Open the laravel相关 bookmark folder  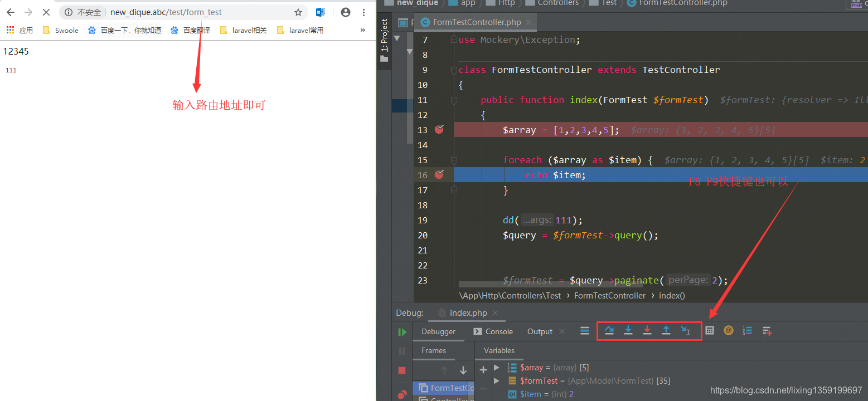pyautogui.click(x=244, y=30)
